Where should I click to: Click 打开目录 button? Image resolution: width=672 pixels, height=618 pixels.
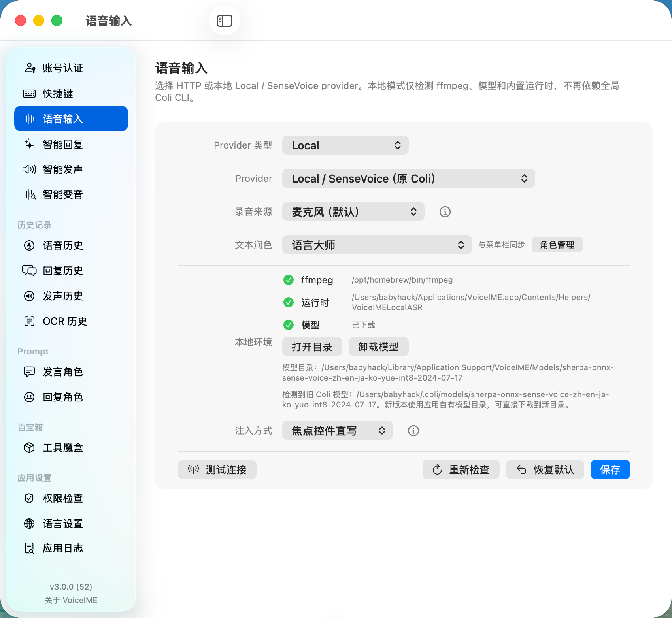coord(312,347)
